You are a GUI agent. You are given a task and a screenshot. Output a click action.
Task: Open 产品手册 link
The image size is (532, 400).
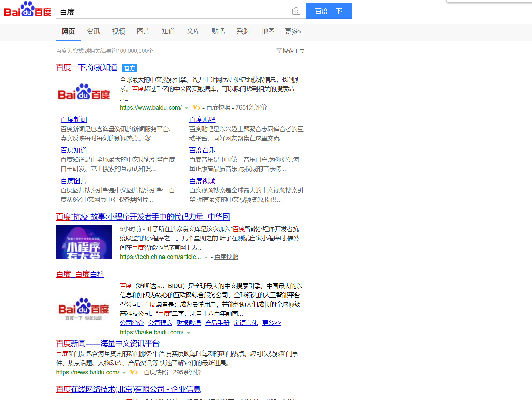217,323
